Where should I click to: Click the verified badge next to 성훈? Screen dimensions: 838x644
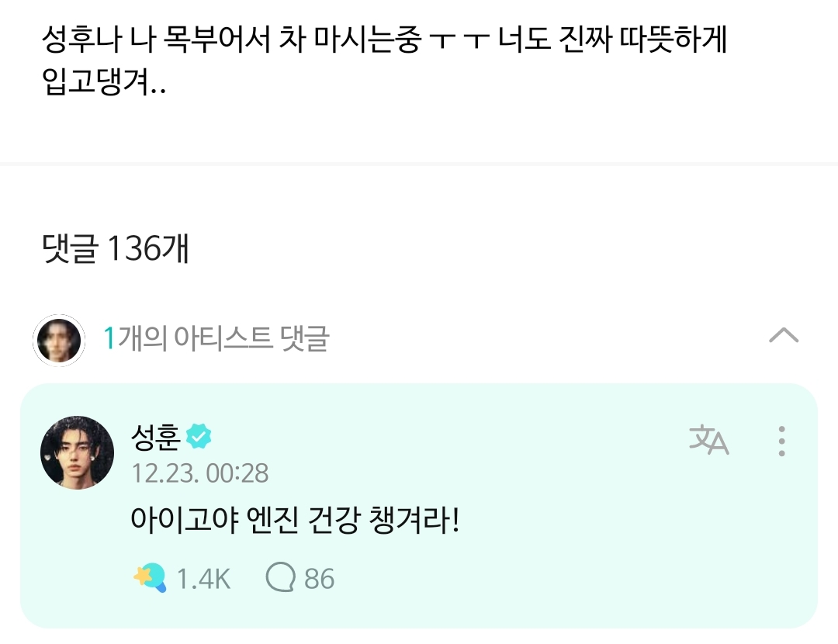click(199, 438)
